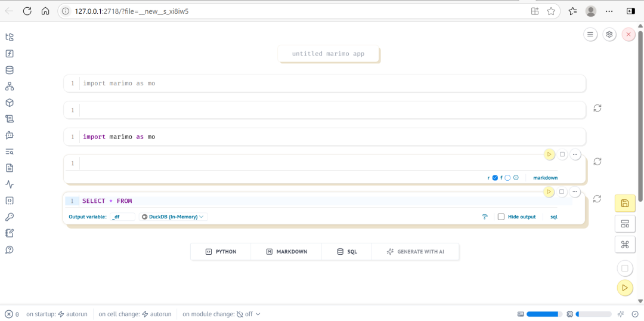Click the markdown language label
The width and height of the screenshot is (644, 321).
546,178
